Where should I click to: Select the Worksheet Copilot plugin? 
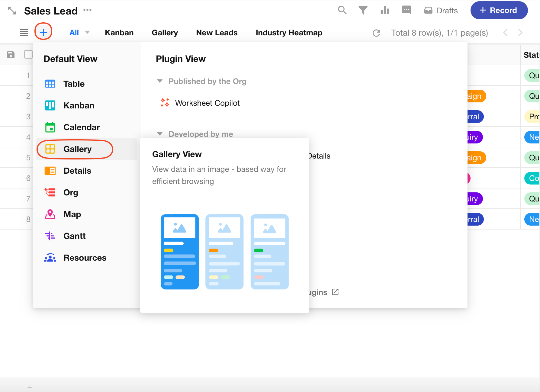(207, 103)
